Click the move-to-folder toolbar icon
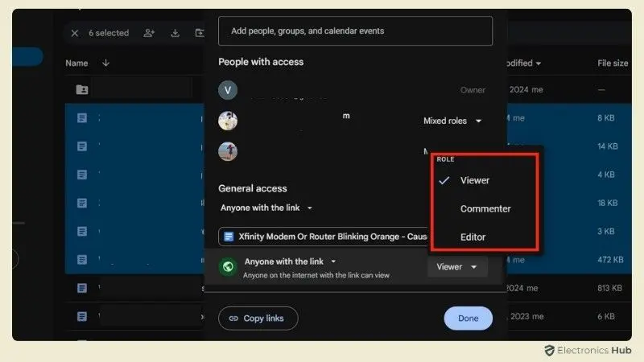The height and width of the screenshot is (362, 644). [200, 33]
